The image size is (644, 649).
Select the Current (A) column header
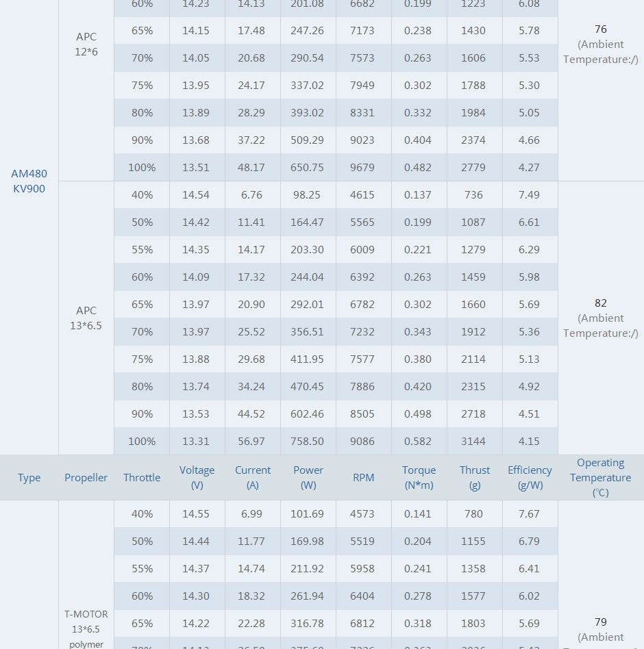pos(253,478)
